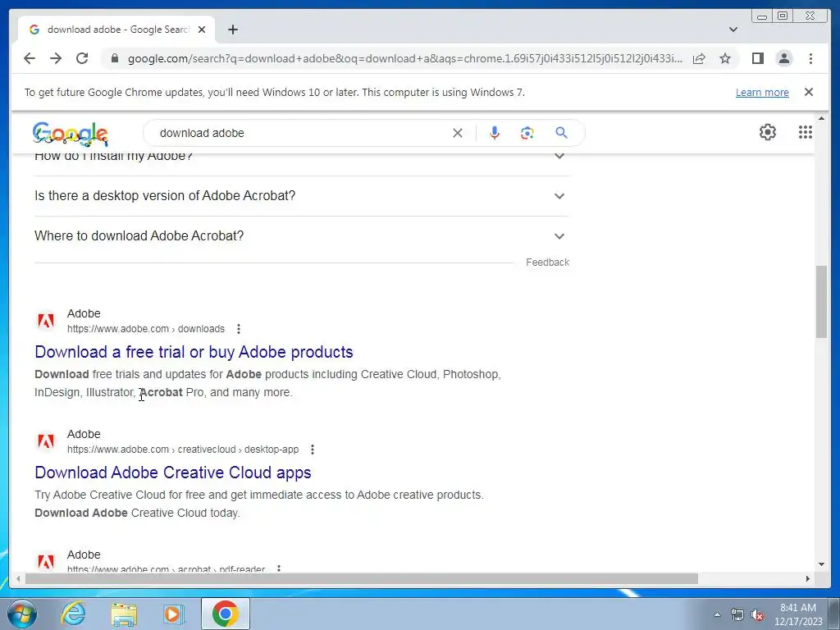The height and width of the screenshot is (630, 840).
Task: Go to Google home via the logo
Action: coord(71,134)
